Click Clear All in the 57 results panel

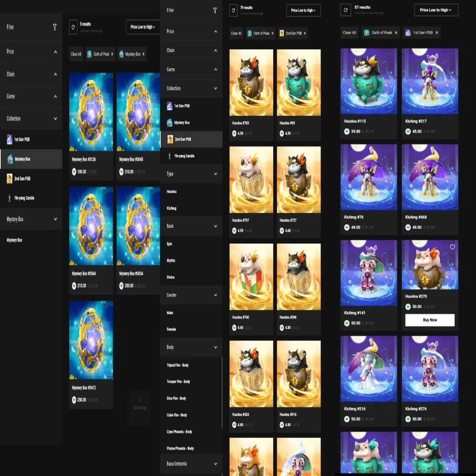click(350, 33)
